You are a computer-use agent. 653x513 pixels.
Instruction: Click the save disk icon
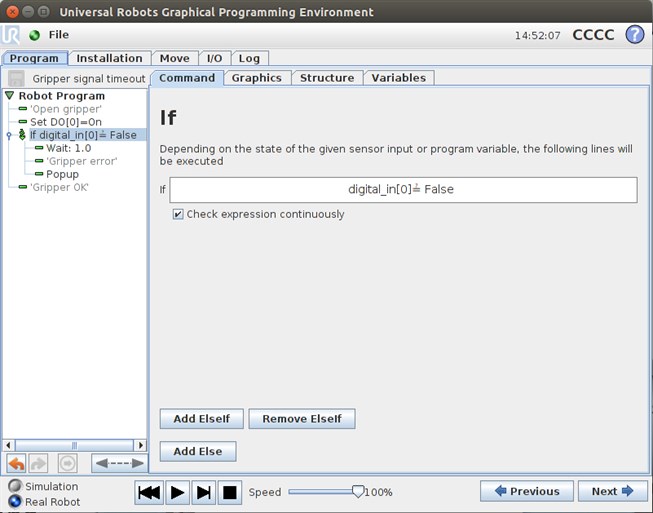coord(16,78)
